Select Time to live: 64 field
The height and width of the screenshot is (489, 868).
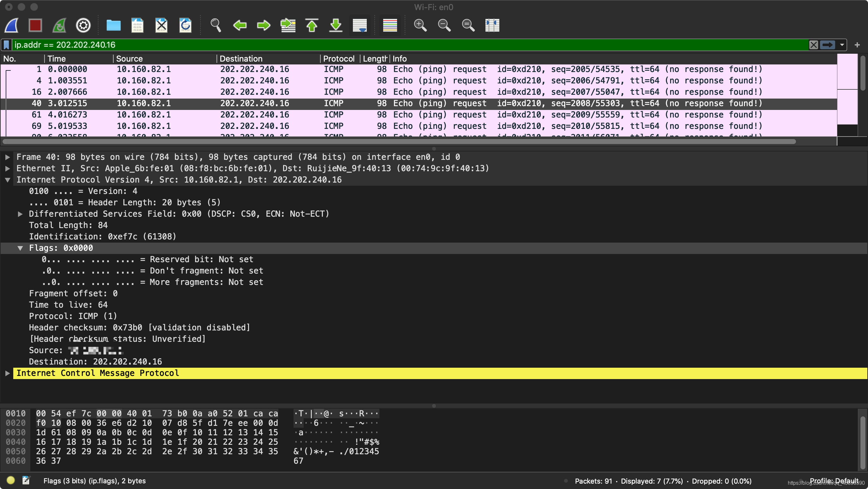pyautogui.click(x=68, y=305)
